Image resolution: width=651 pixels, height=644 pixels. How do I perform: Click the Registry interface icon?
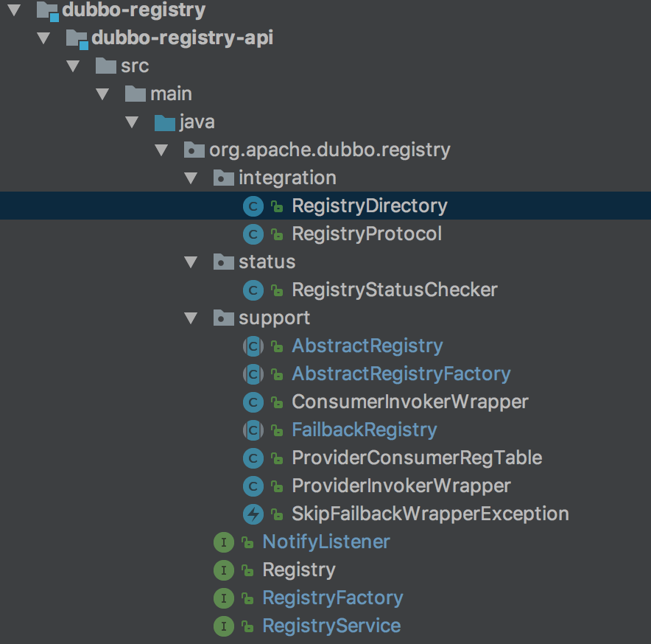(224, 570)
